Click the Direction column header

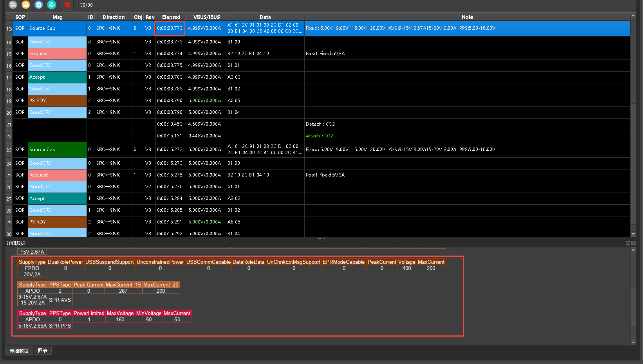click(114, 17)
